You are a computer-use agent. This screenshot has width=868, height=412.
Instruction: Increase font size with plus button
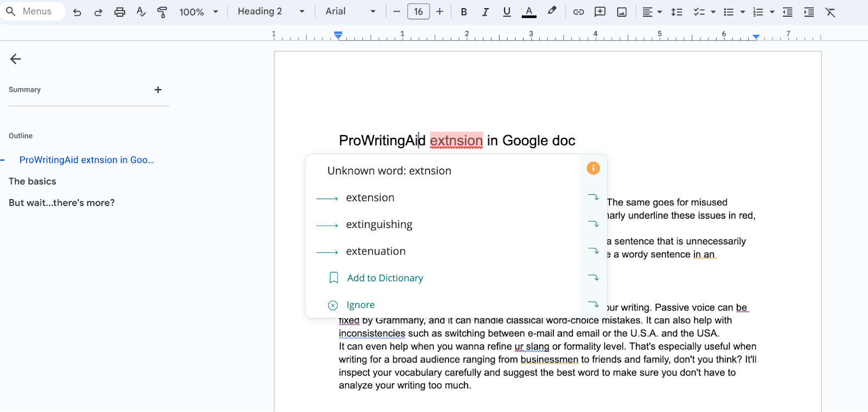click(439, 11)
